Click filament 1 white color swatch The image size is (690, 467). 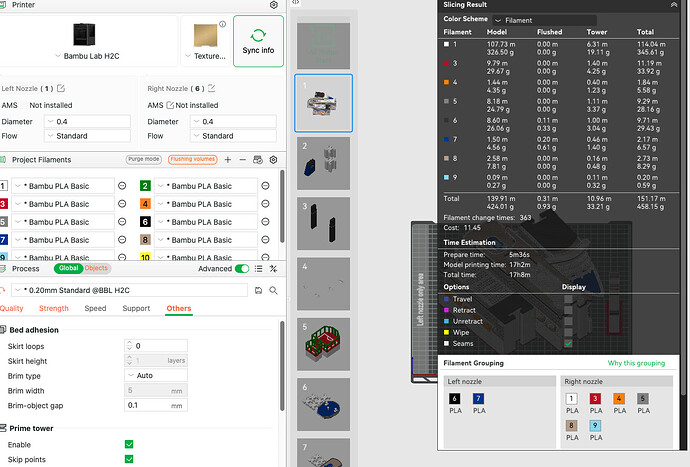(x=3, y=186)
